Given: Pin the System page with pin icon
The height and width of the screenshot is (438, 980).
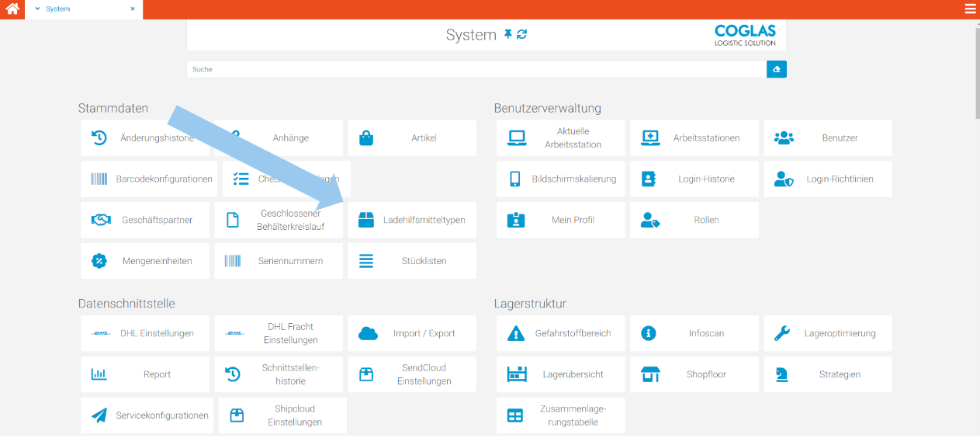Looking at the screenshot, I should (508, 34).
